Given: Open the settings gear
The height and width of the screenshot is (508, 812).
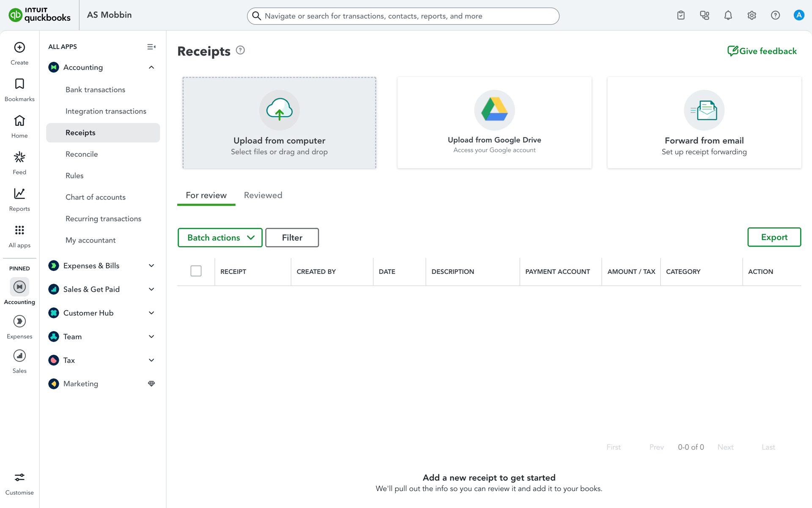Looking at the screenshot, I should 752,15.
